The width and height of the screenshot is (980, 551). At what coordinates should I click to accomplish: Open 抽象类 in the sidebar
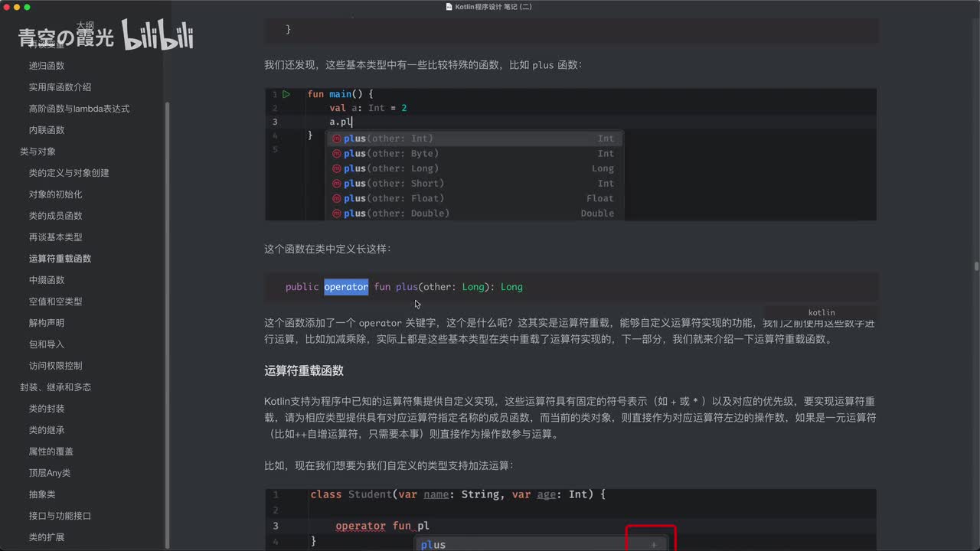pos(42,494)
